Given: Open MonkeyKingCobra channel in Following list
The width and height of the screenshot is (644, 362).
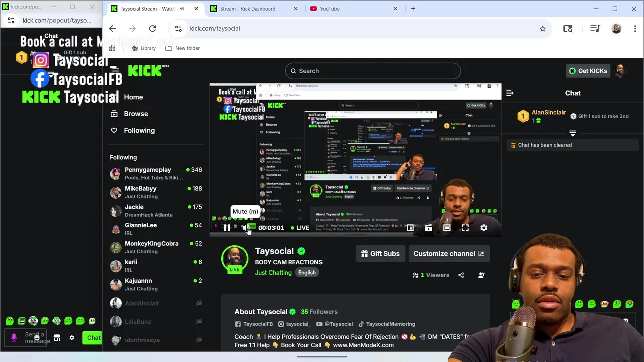Looking at the screenshot, I should (156, 247).
